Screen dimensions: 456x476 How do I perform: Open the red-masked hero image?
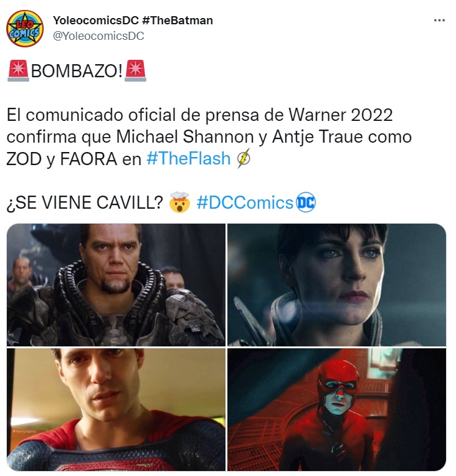coord(336,409)
